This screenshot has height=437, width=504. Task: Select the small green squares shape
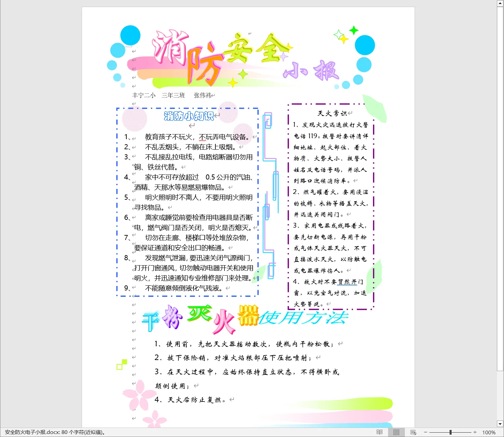[x=122, y=364]
